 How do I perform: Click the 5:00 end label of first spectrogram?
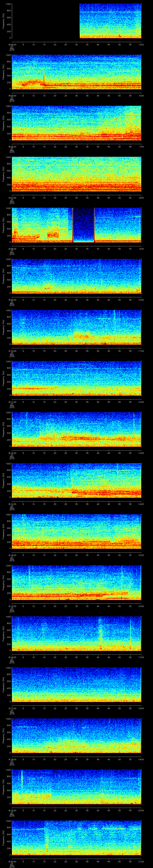tap(141, 44)
